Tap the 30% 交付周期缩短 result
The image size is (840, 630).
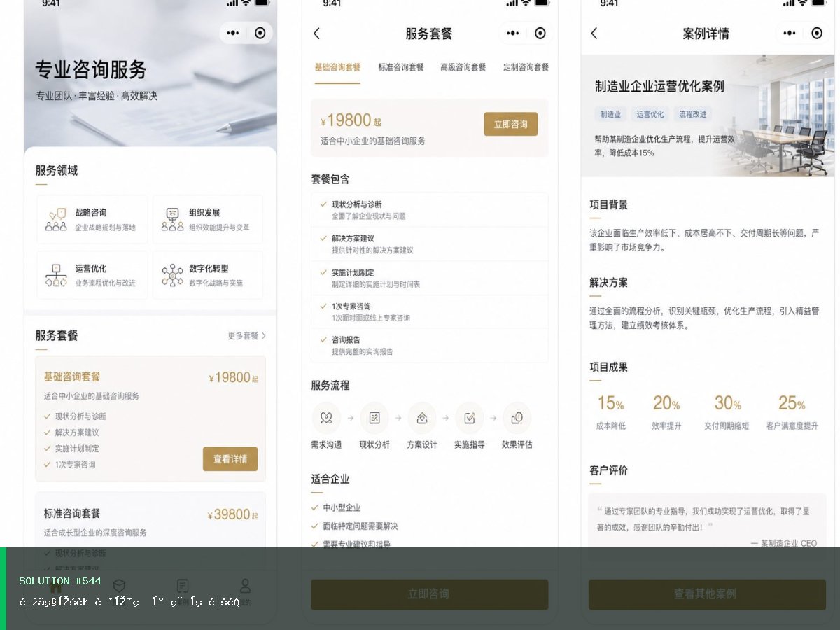[x=727, y=412]
